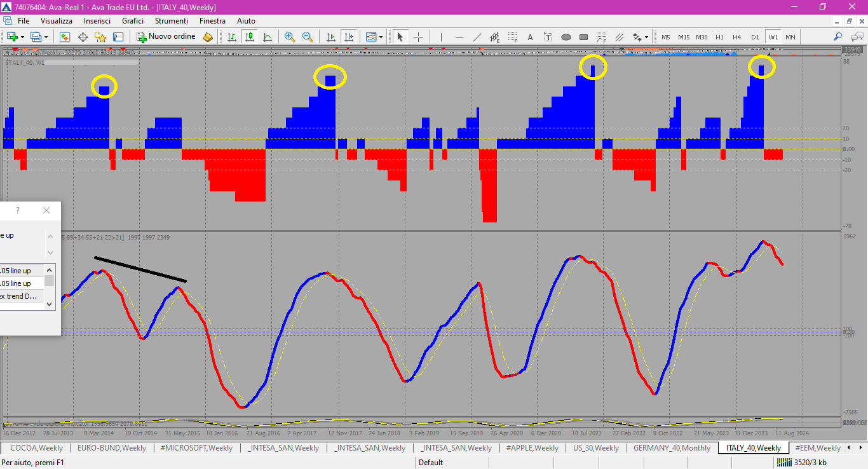868x469 pixels.
Task: Select the cursor arrow tool
Action: coord(400,37)
